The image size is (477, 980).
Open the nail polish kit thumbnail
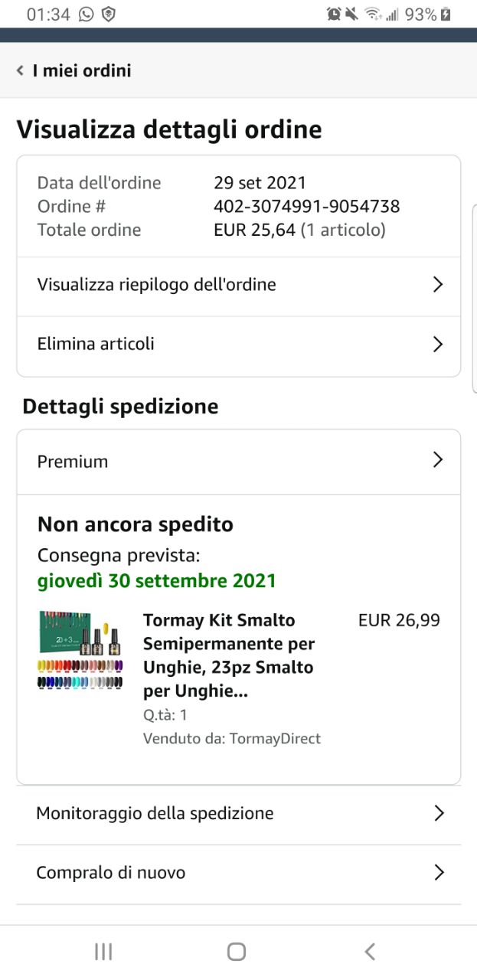[80, 650]
